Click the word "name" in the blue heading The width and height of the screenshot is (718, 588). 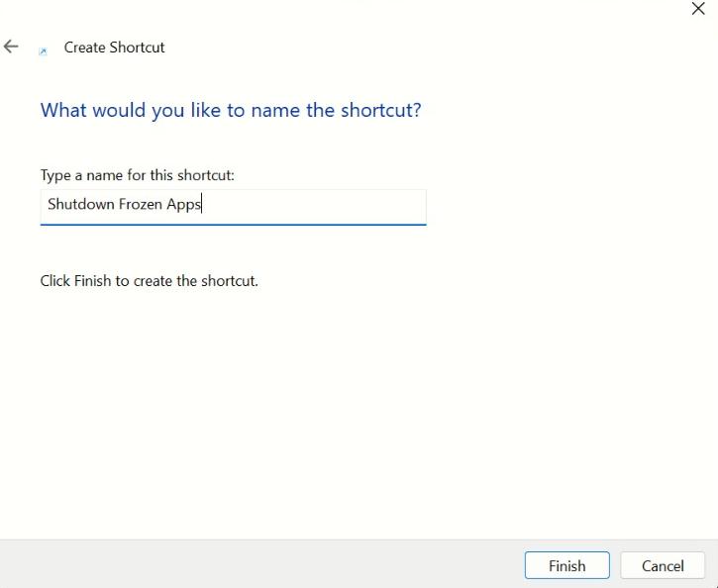(x=275, y=110)
